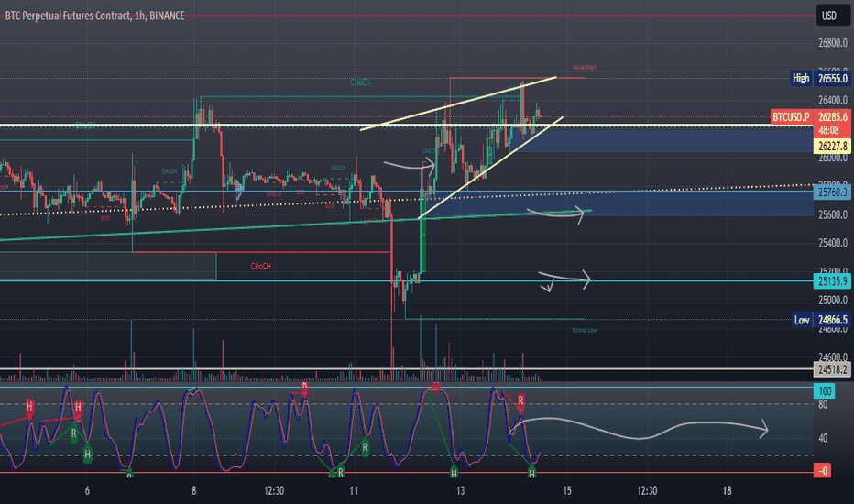
Task: Click the large red CHoCH label
Action: pyautogui.click(x=260, y=267)
